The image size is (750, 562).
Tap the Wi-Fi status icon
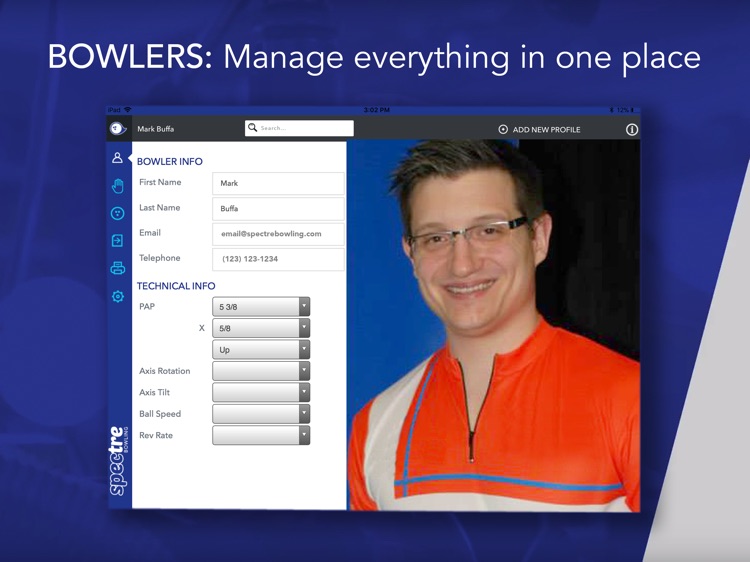(x=128, y=110)
